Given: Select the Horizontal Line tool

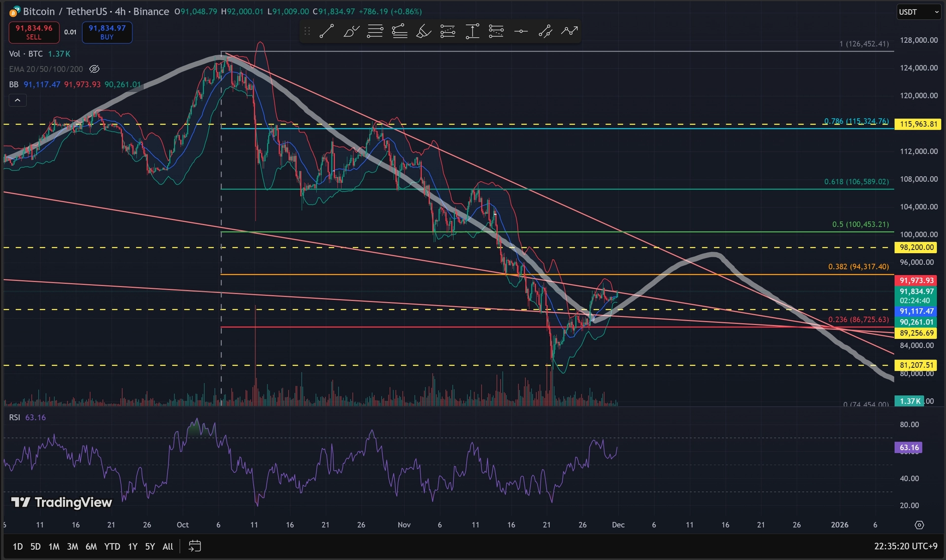Looking at the screenshot, I should click(521, 32).
